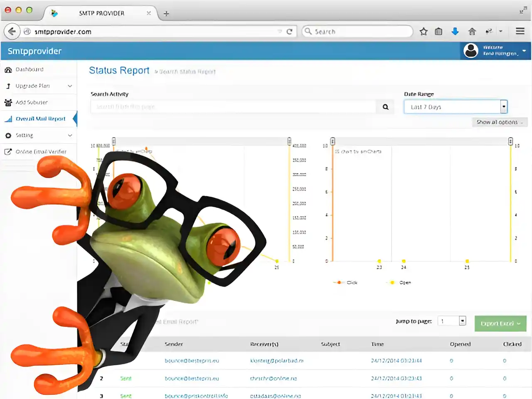
Task: Click left range handle of left chart
Action: 113,141
